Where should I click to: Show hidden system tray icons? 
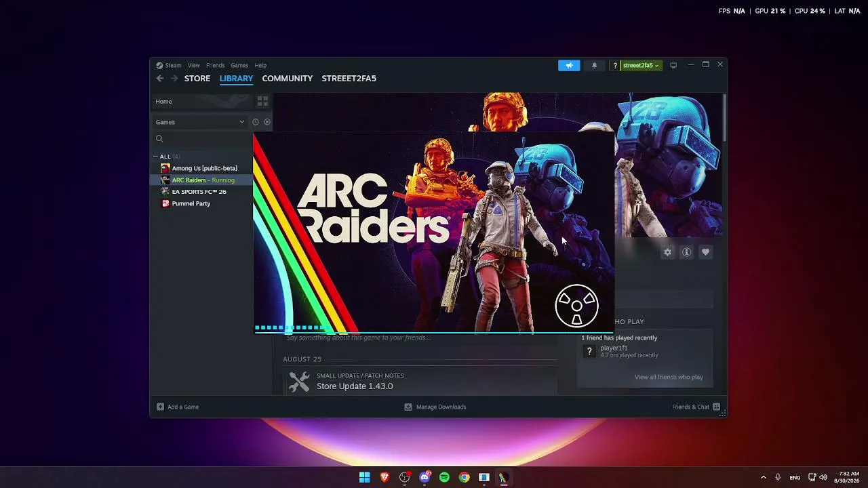tap(764, 477)
